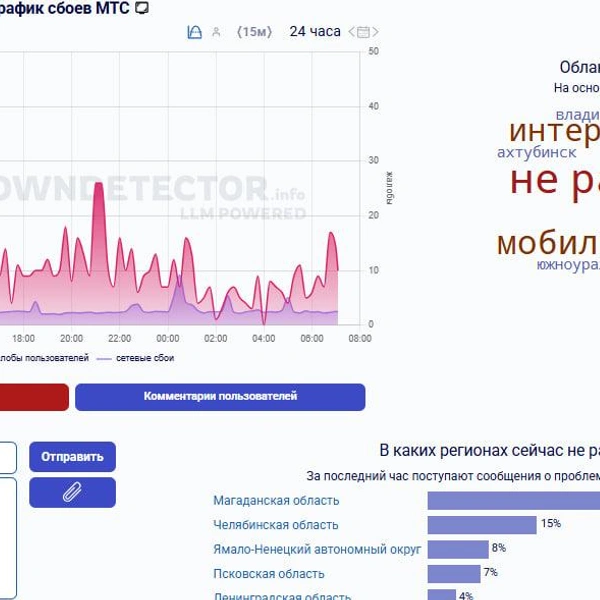
Task: Open the Челябинская область link
Action: click(276, 525)
